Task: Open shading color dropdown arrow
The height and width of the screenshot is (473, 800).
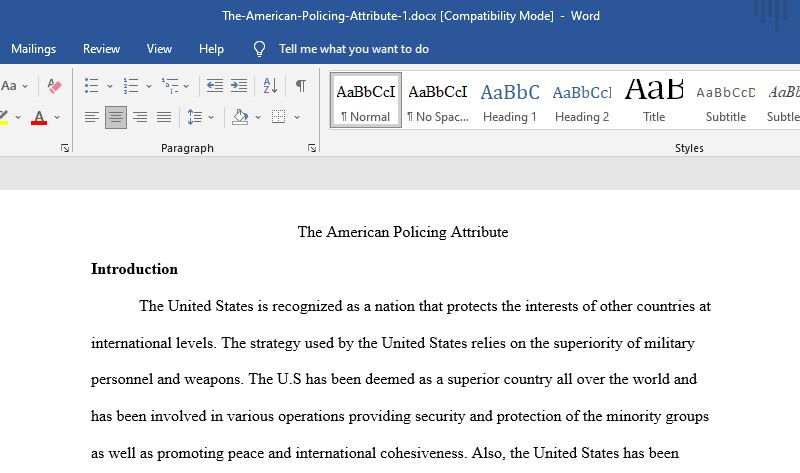Action: click(x=258, y=118)
